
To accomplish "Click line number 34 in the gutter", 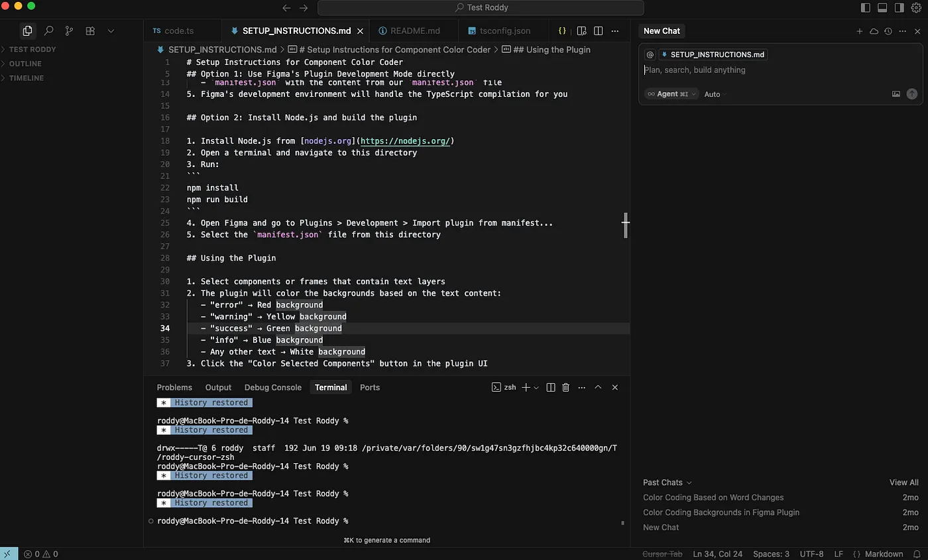I will [164, 328].
